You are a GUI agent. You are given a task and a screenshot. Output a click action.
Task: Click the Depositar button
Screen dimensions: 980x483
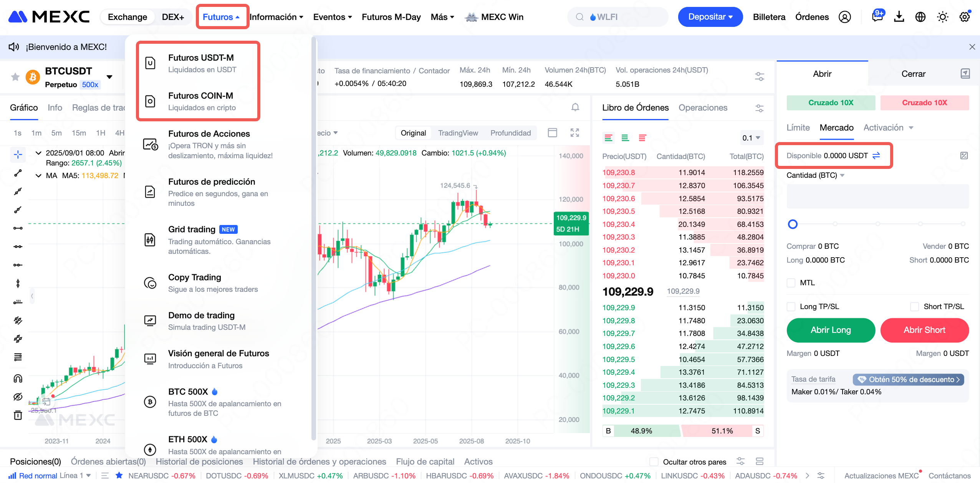click(710, 17)
